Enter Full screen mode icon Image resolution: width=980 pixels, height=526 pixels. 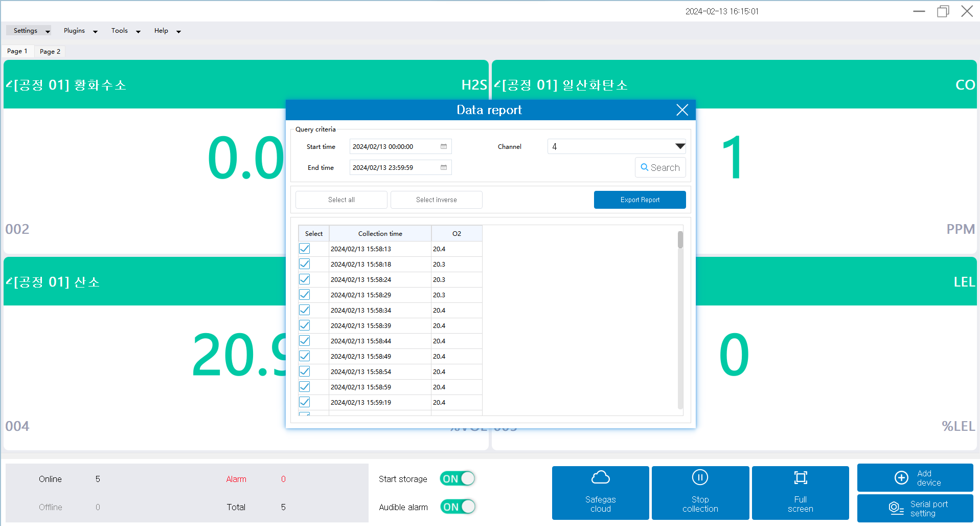point(800,478)
